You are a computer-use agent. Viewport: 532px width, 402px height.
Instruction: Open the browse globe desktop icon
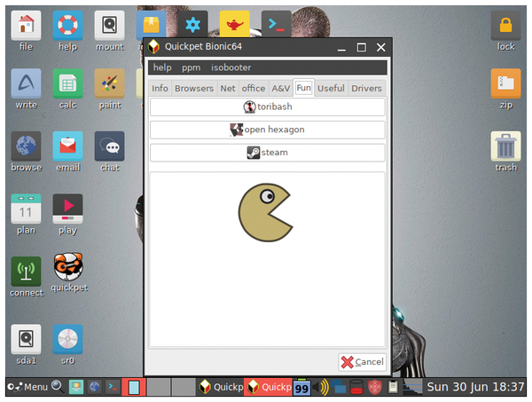tap(26, 146)
